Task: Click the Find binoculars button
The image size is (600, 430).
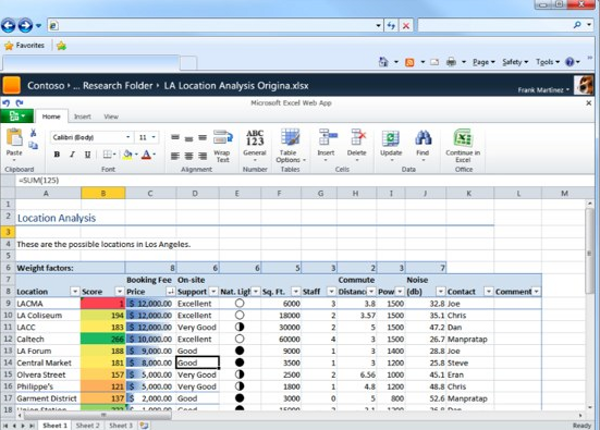Action: coord(423,145)
